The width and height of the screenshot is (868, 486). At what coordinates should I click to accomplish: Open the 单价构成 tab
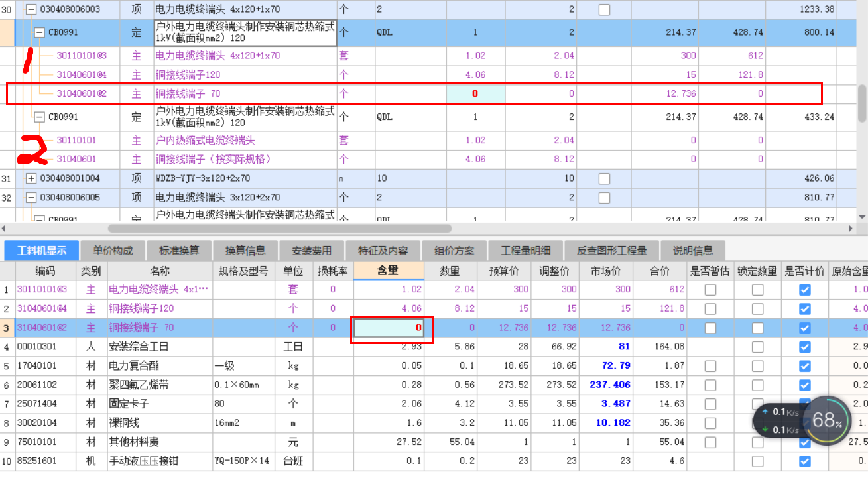pyautogui.click(x=113, y=251)
